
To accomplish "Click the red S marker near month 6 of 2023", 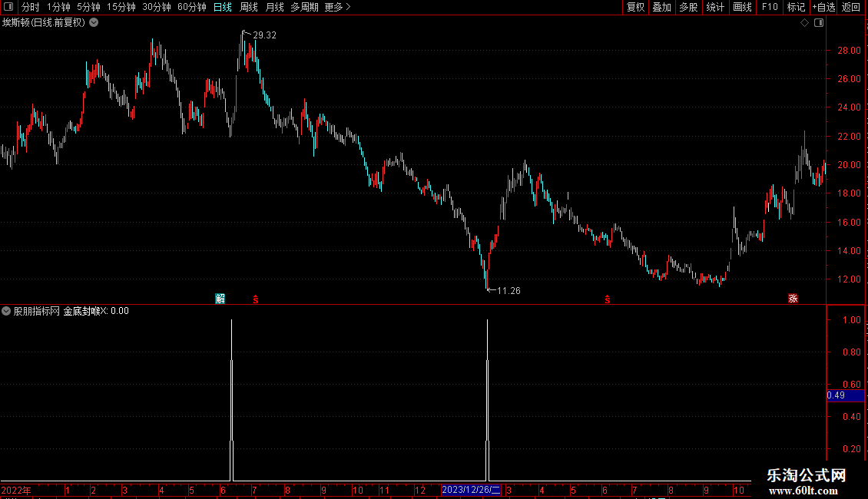I will (x=608, y=299).
